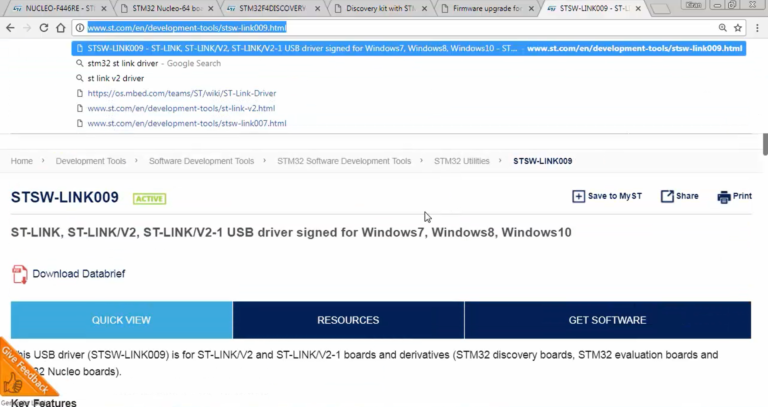Screen dimensions: 768x407
Task: Close the Firmware upgrade tab
Action: point(531,8)
